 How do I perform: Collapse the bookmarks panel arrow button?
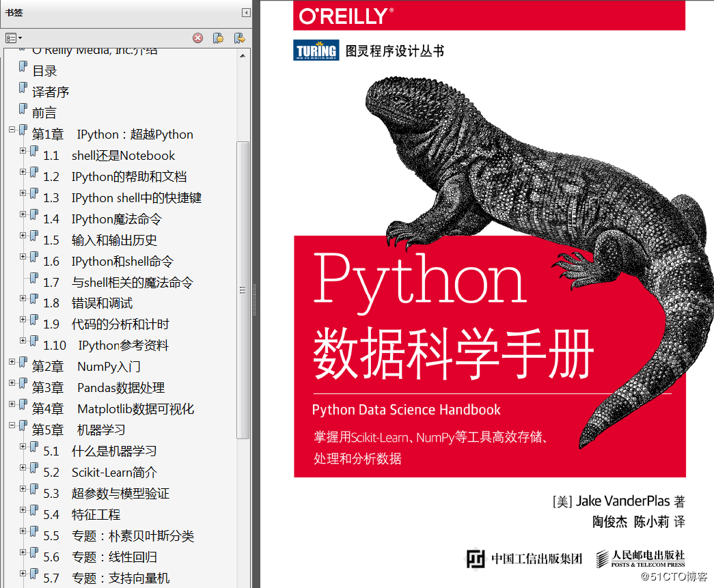246,13
